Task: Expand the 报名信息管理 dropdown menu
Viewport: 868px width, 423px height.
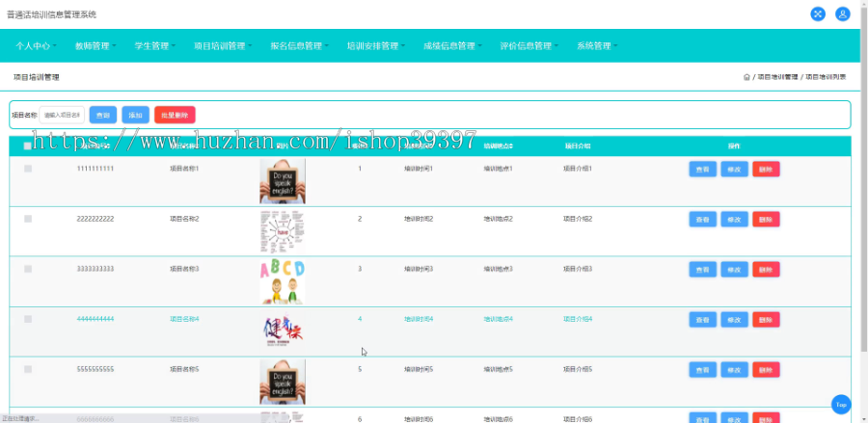Action: (x=300, y=46)
